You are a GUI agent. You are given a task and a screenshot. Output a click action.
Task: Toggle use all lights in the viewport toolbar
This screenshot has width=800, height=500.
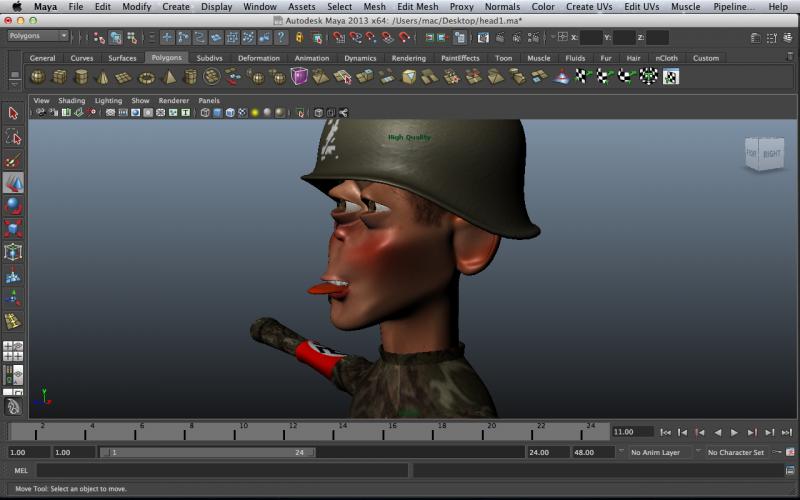255,113
